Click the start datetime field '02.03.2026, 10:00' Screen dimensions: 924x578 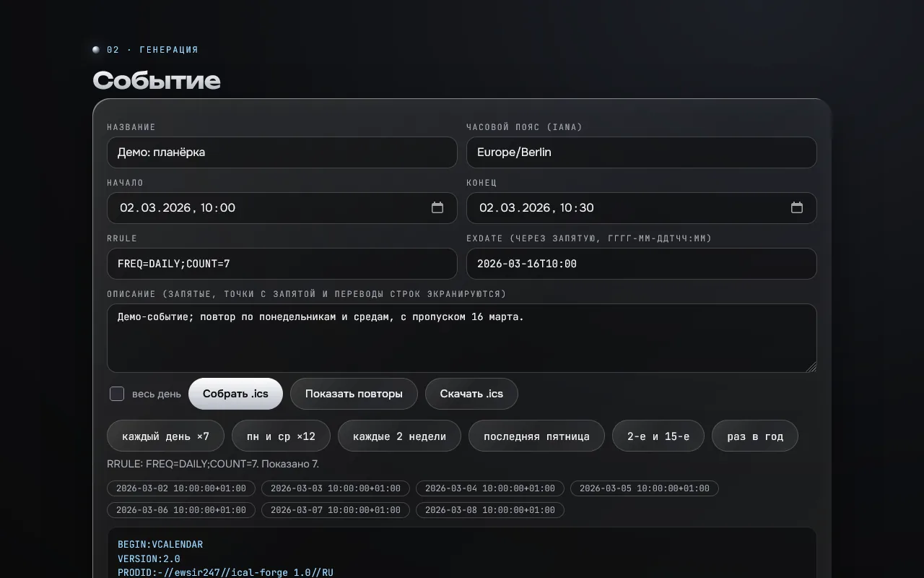click(x=282, y=208)
